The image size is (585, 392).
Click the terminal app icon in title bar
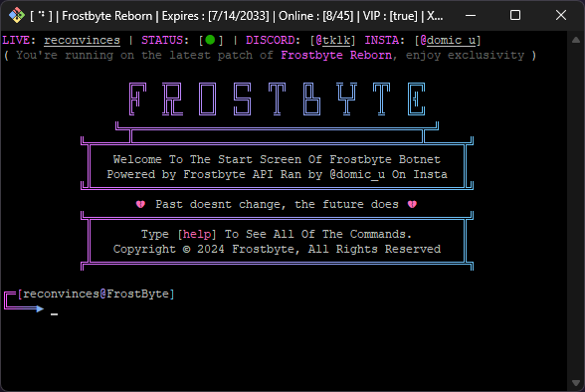click(16, 15)
